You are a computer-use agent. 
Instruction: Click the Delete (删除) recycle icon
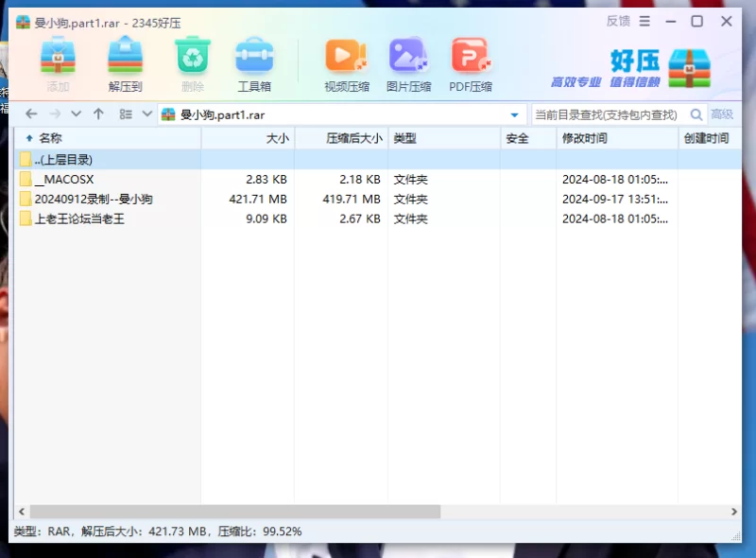tap(193, 56)
